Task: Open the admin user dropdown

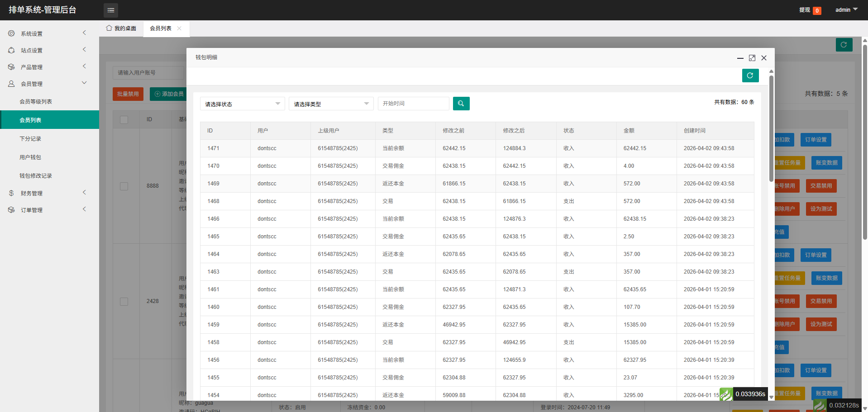Action: 846,10
